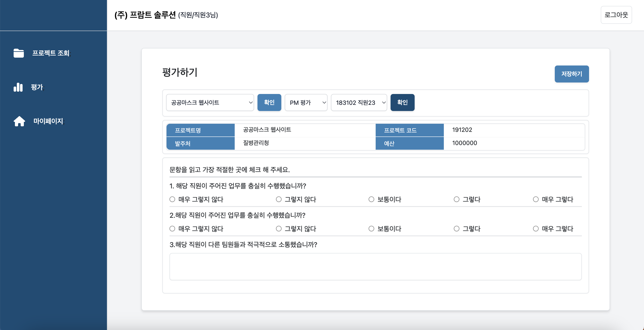Open the 공공마스크 웹사이트 project dropdown
644x330 pixels.
click(210, 102)
